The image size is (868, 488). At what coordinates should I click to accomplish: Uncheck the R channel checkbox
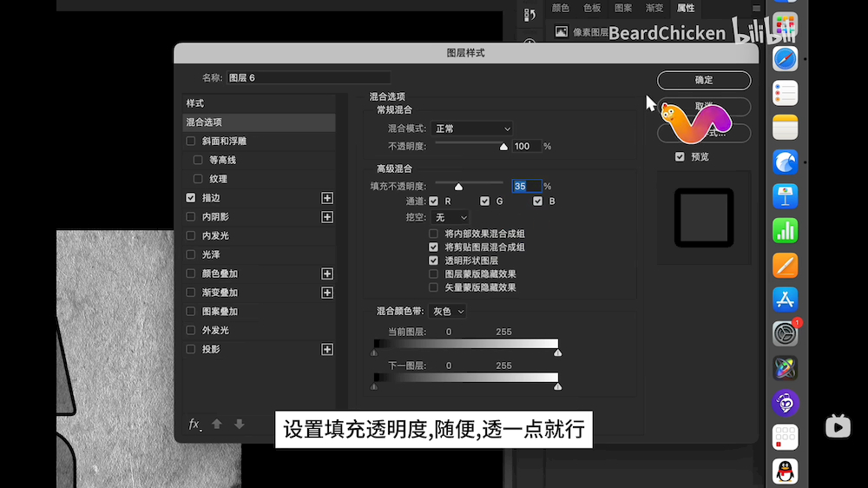pos(433,201)
